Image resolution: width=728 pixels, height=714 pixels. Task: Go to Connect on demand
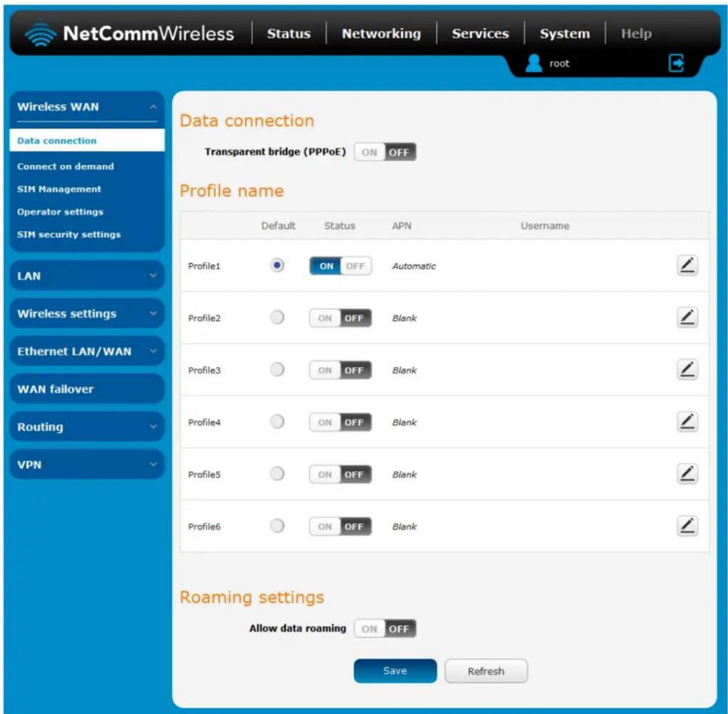[66, 166]
